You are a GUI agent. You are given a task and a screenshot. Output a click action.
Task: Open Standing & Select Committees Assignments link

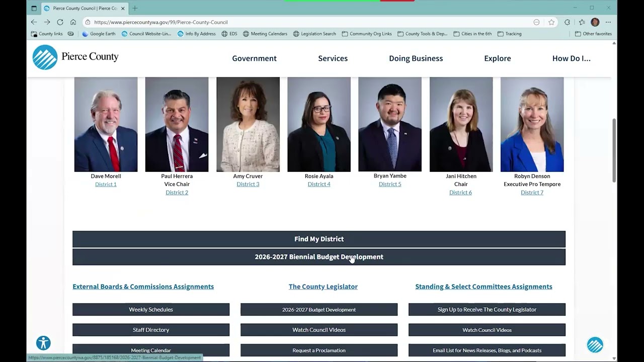click(484, 287)
